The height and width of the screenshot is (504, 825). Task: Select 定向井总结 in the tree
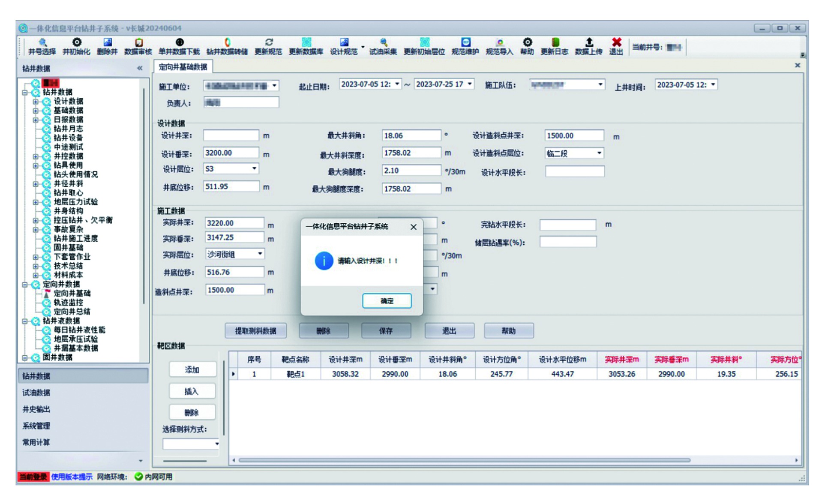(x=72, y=312)
